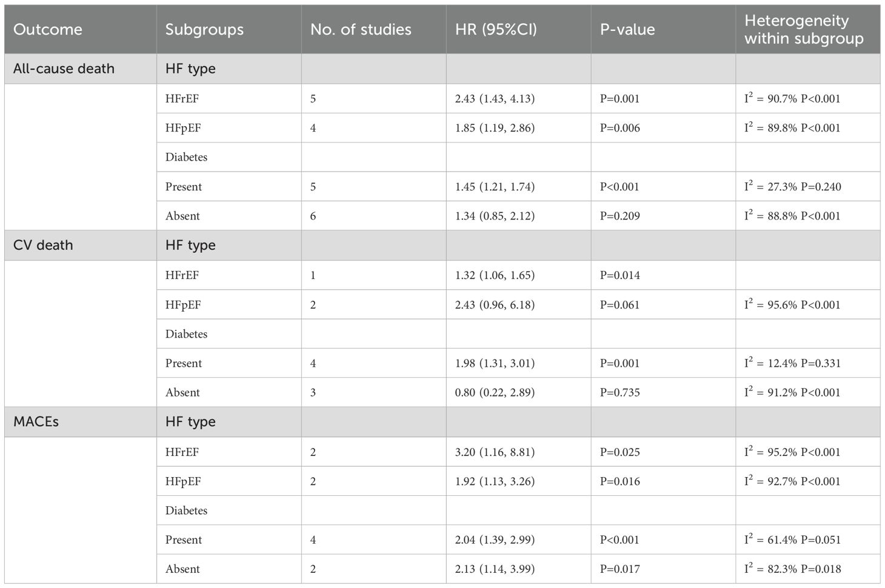The height and width of the screenshot is (588, 885).
Task: Click the P-value column header
Action: [x=627, y=29]
